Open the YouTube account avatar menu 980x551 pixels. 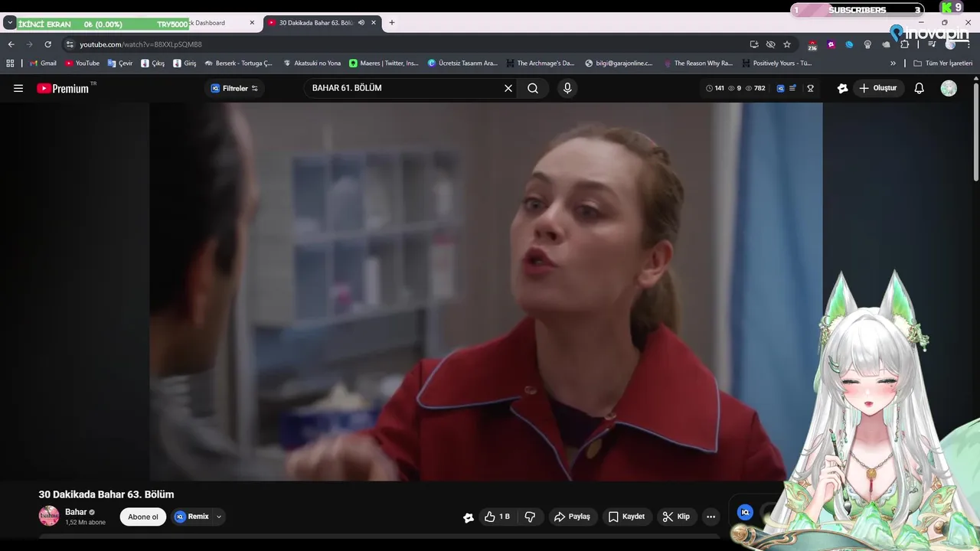[949, 88]
